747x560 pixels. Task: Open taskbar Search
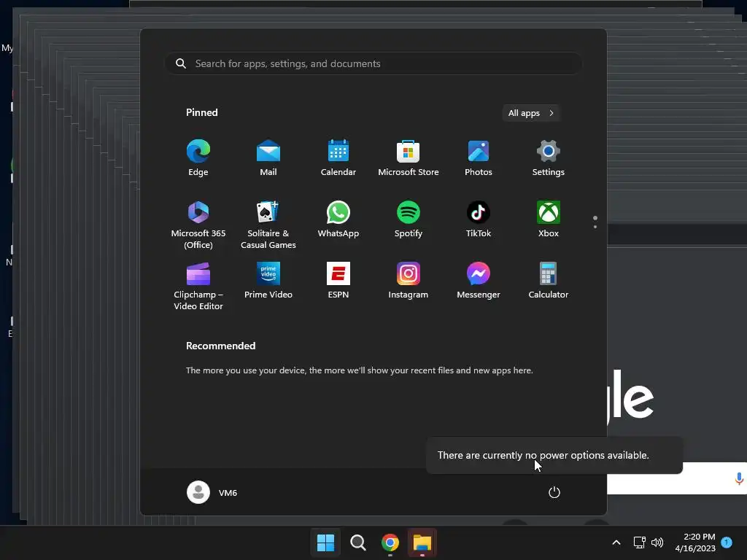pyautogui.click(x=357, y=542)
